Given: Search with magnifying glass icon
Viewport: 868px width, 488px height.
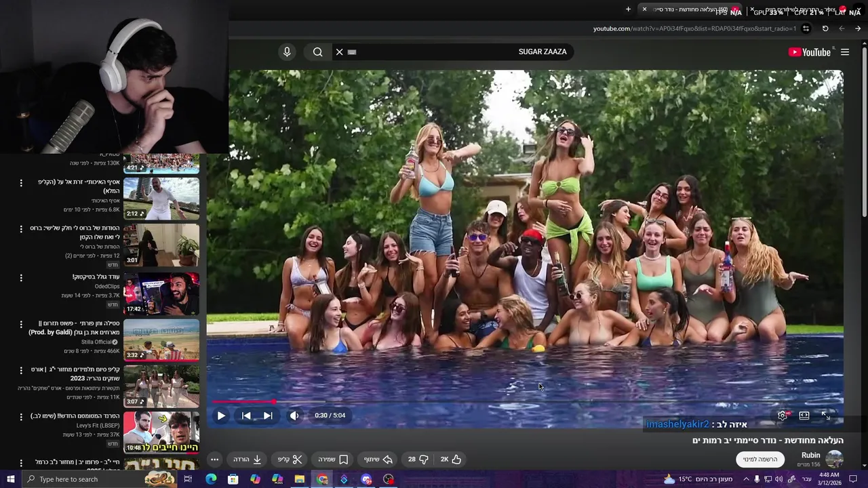Looking at the screenshot, I should click(x=317, y=52).
